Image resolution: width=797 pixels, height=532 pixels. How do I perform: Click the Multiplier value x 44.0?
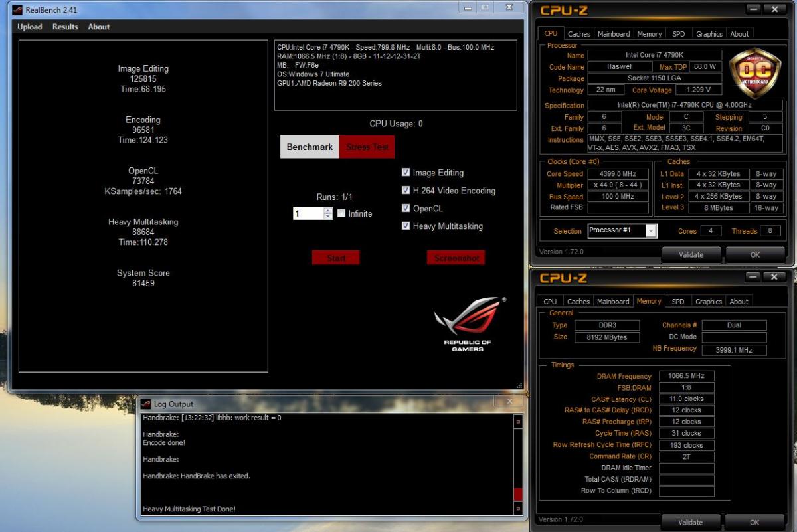(x=618, y=185)
